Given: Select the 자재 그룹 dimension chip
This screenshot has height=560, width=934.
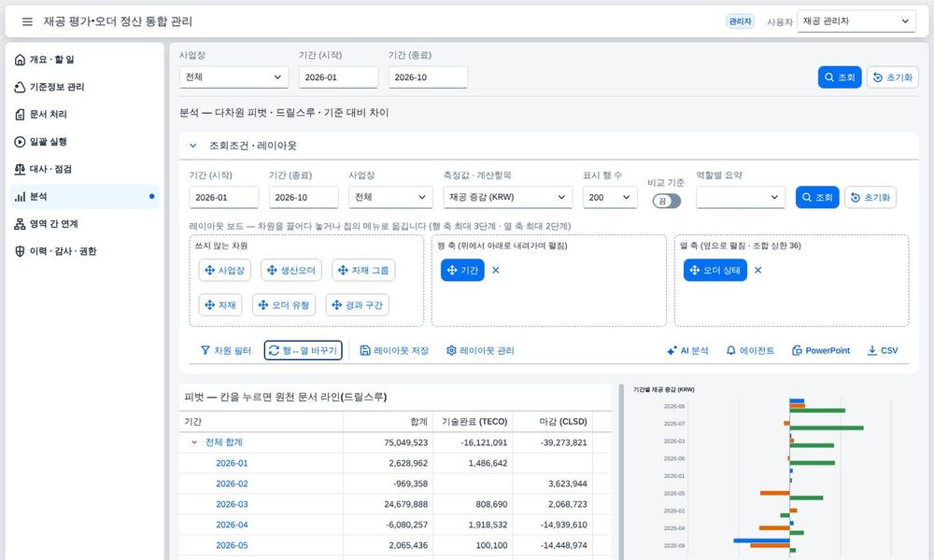Looking at the screenshot, I should pyautogui.click(x=363, y=270).
